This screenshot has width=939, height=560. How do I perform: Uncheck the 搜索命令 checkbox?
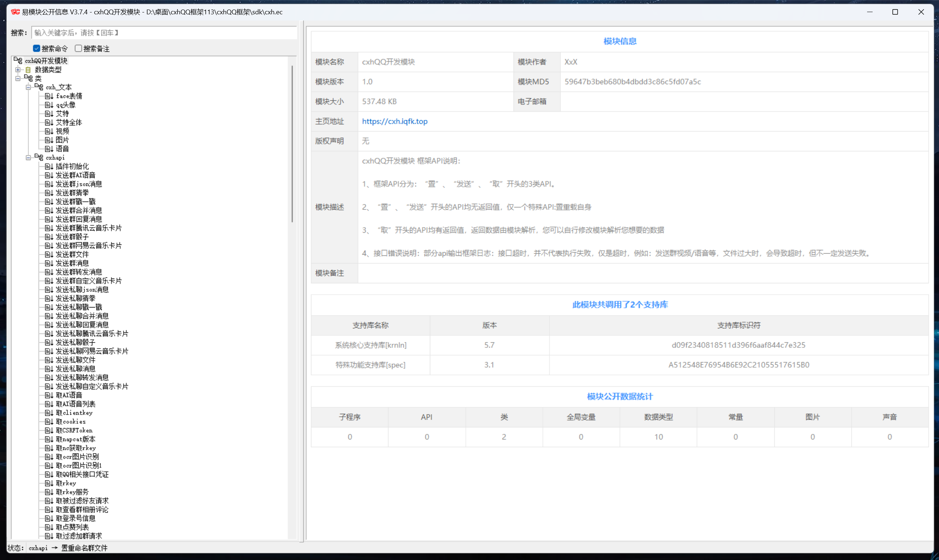[x=37, y=48]
